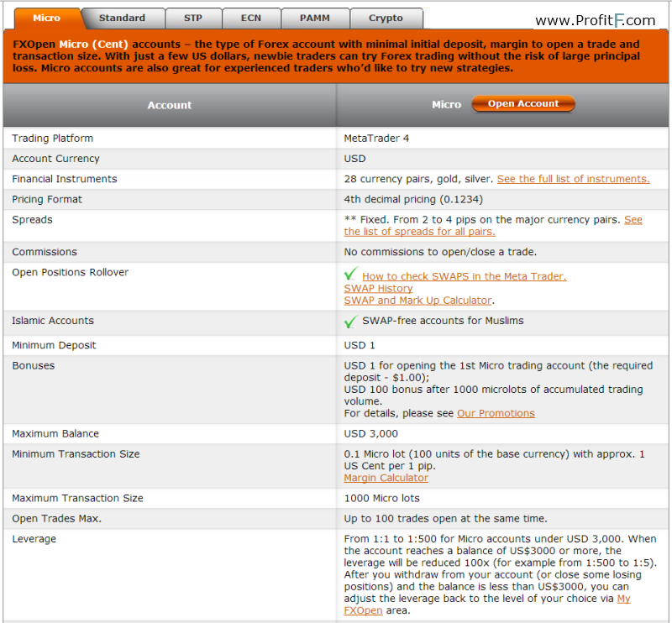The image size is (672, 623).
Task: Open the full list of instruments link
Action: pos(574,179)
